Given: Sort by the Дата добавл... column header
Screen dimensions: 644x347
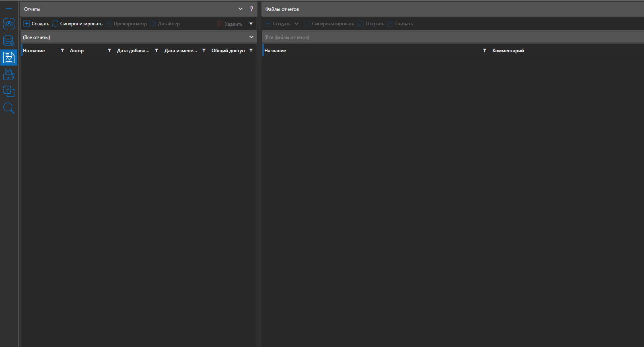Looking at the screenshot, I should pyautogui.click(x=133, y=51).
